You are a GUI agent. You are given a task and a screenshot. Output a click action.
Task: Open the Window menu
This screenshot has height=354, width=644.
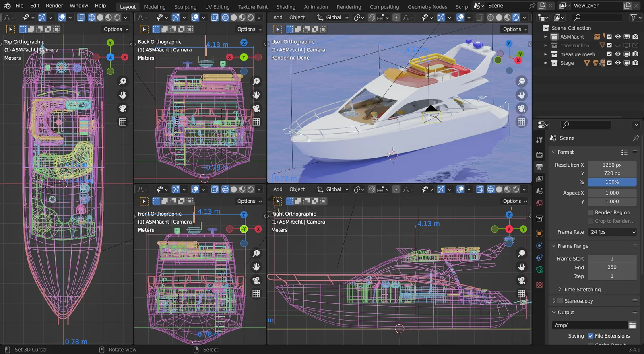[79, 6]
